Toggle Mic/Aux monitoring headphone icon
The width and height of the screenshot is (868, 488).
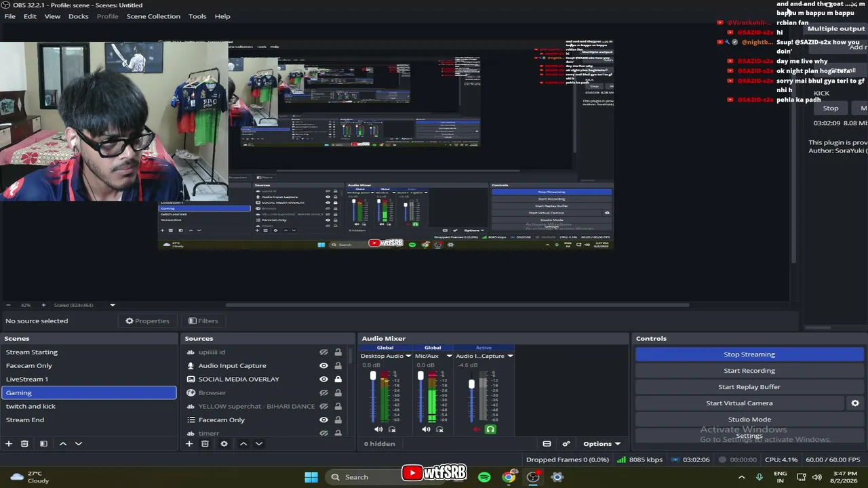(439, 429)
